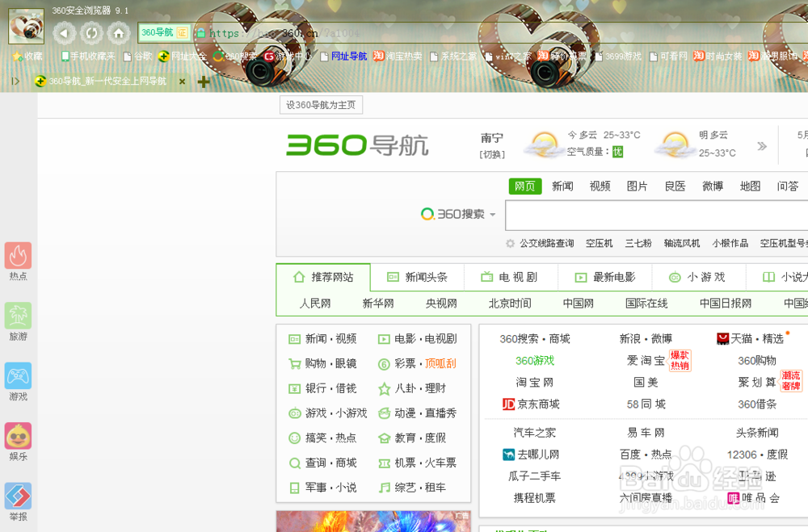Screen dimensions: 808x532
Task: Open 中国日报网 link
Action: click(726, 304)
